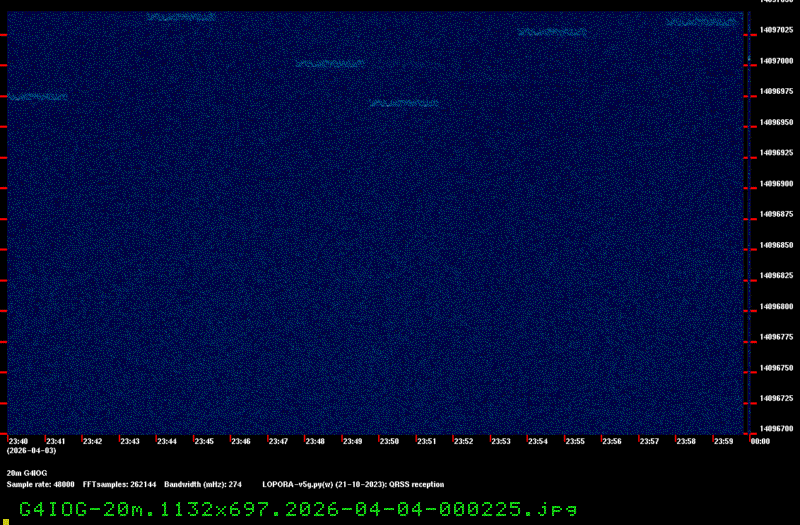This screenshot has width=800, height=525.
Task: Click the 14096725 frequency label
Action: [x=777, y=398]
